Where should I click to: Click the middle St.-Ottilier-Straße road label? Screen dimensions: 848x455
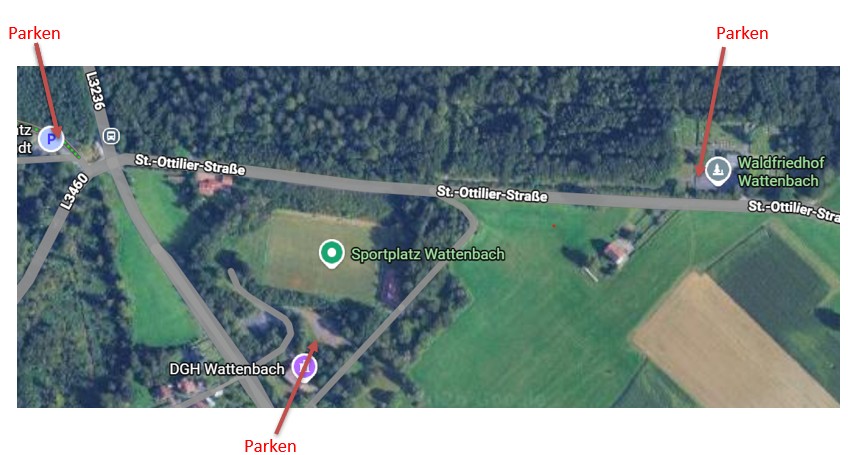492,194
